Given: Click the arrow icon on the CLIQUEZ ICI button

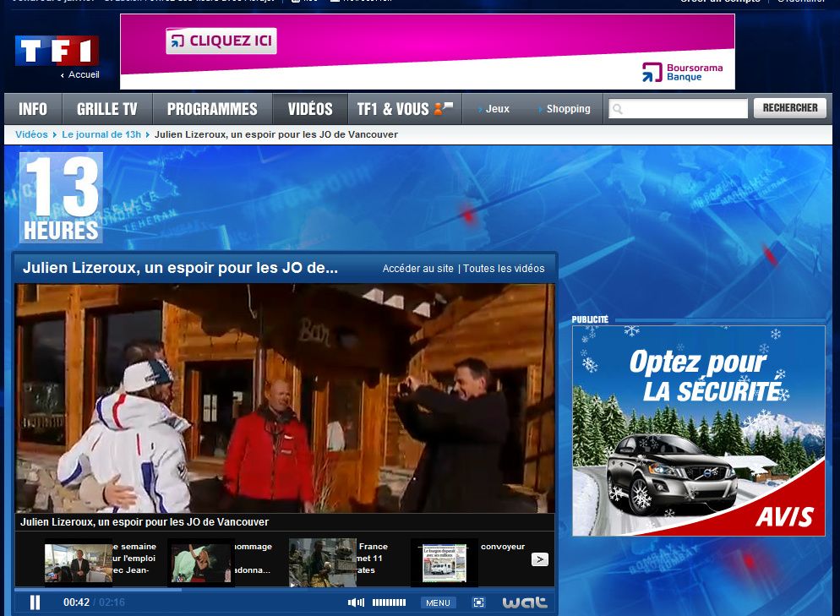Looking at the screenshot, I should [x=177, y=41].
